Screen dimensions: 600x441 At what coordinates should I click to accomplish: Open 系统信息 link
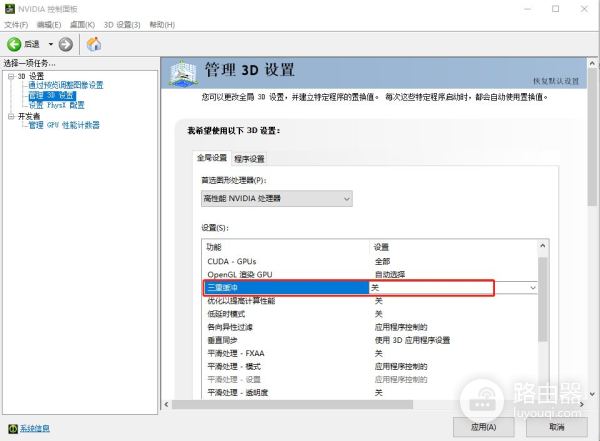click(34, 428)
